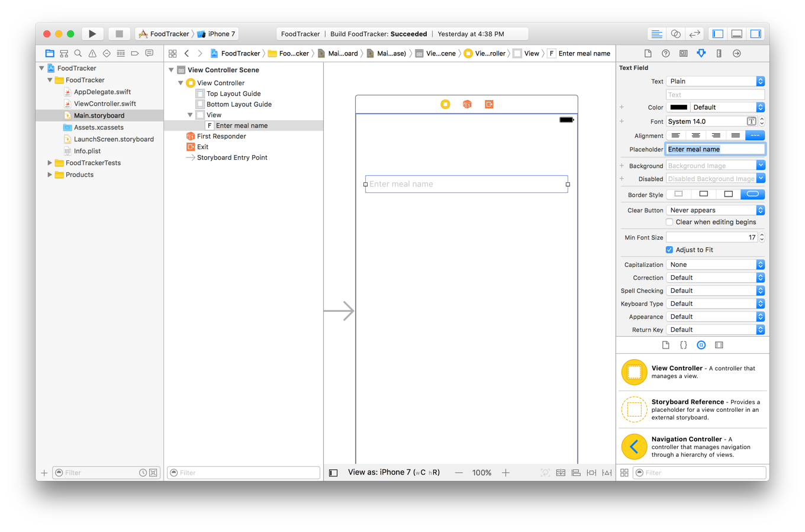This screenshot has height=532, width=805.
Task: Select the rounded rect border style
Action: 753,194
